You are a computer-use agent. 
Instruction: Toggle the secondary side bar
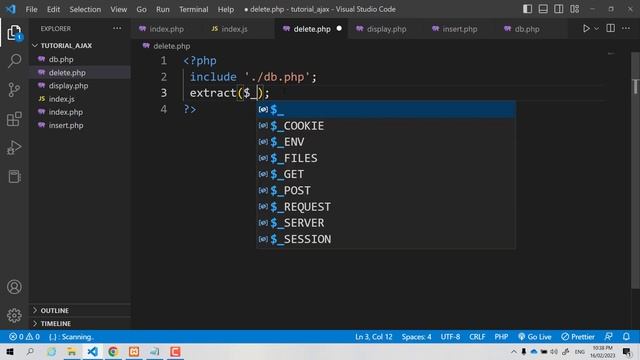point(559,9)
